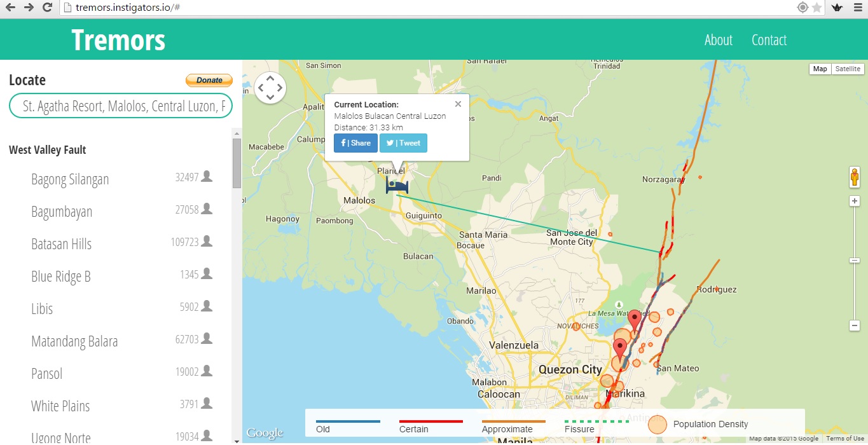Select Blue Ridge B in the list
Image resolution: width=868 pixels, height=445 pixels.
[x=61, y=277]
